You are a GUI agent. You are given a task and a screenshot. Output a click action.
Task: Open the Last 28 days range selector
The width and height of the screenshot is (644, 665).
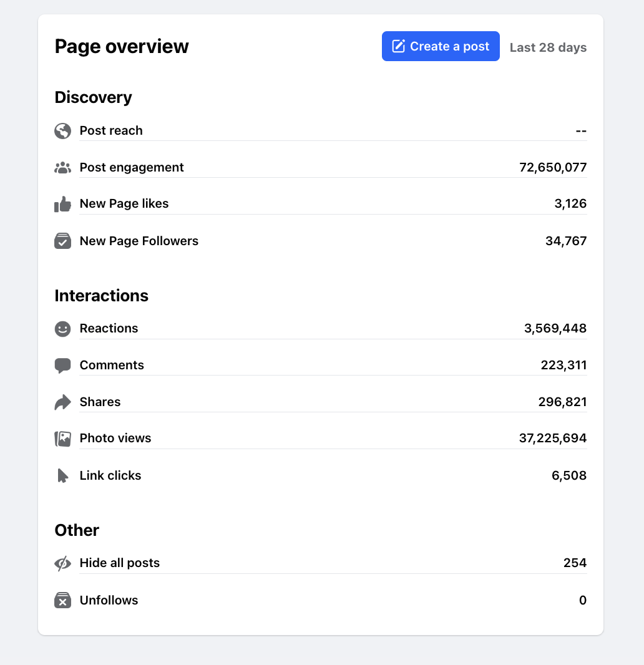548,47
